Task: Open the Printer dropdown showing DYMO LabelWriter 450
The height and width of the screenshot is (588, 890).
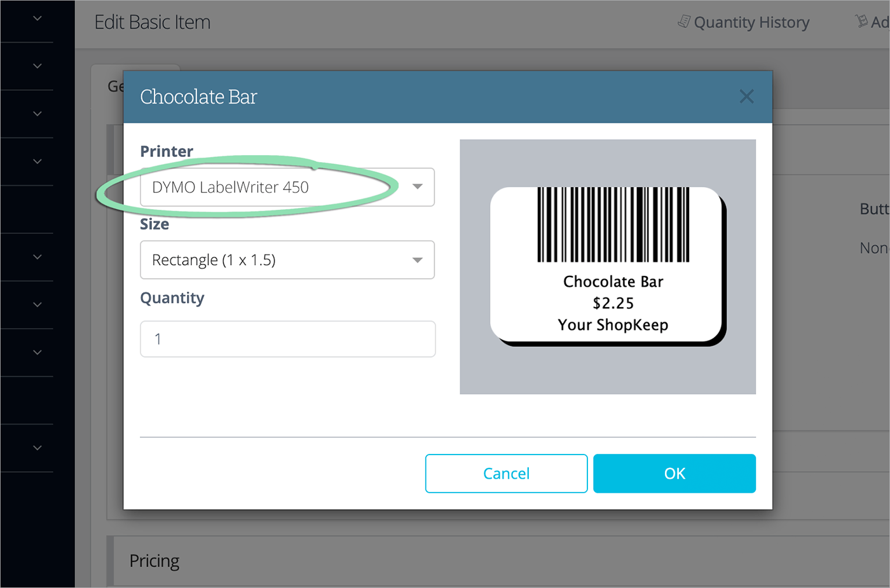Action: pyautogui.click(x=287, y=187)
